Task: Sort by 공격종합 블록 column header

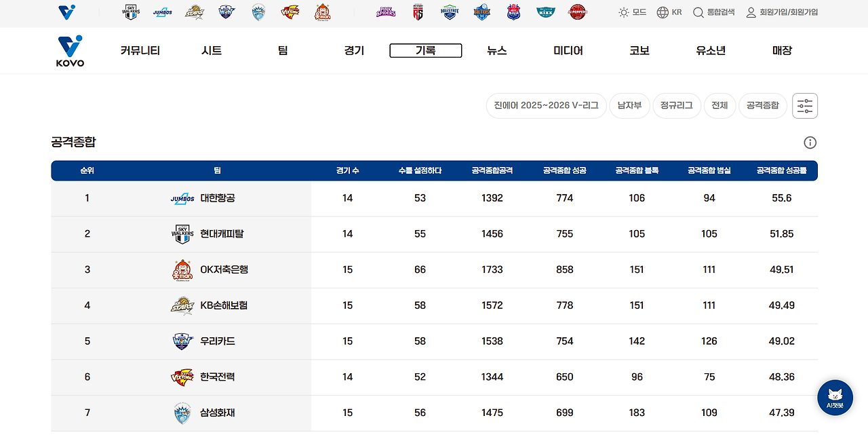Action: click(x=637, y=171)
